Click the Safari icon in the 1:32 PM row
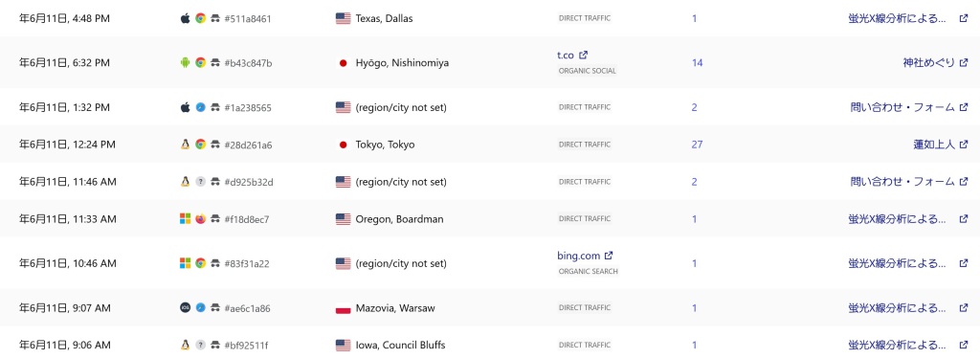This screenshot has width=980, height=358. 201,107
